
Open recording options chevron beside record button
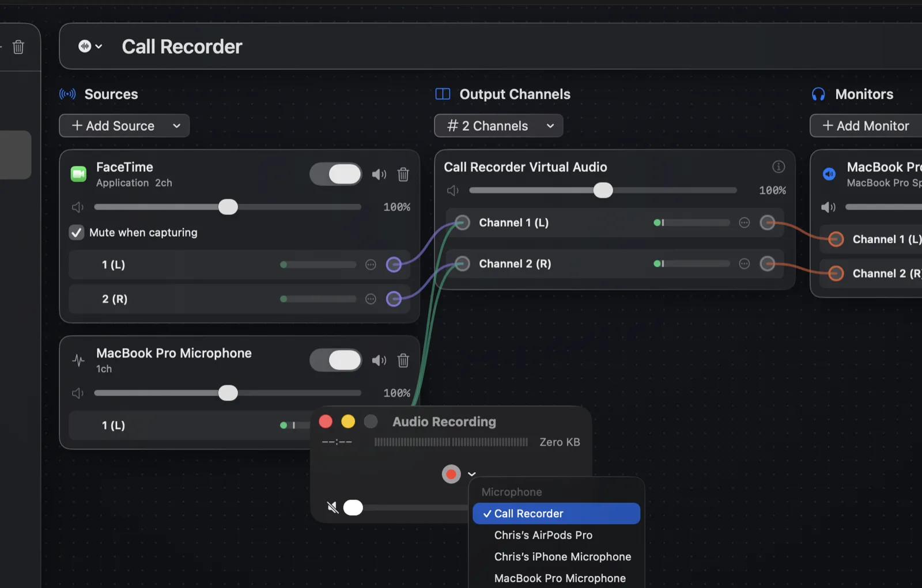point(472,475)
